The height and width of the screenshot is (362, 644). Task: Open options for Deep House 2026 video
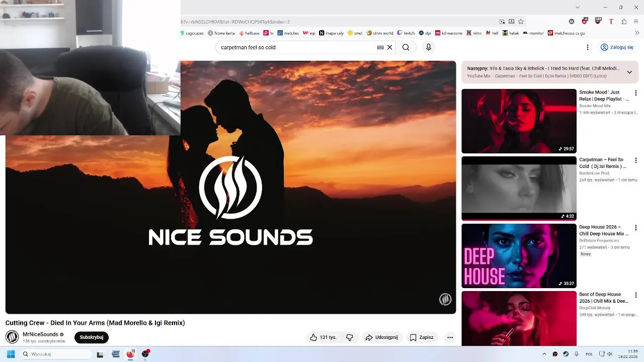[636, 228]
